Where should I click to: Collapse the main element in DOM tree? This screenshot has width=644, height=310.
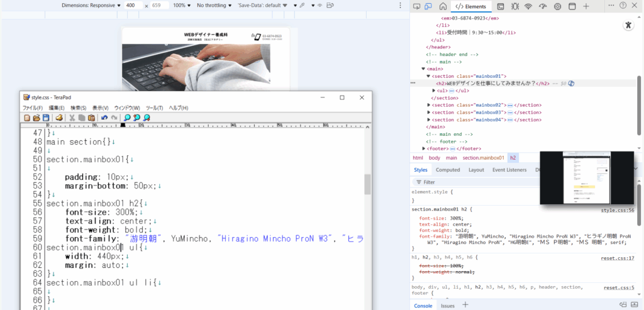coord(424,69)
